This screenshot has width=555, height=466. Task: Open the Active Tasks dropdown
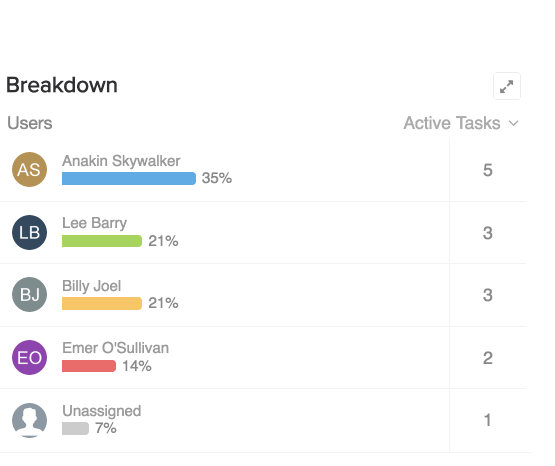pyautogui.click(x=461, y=123)
